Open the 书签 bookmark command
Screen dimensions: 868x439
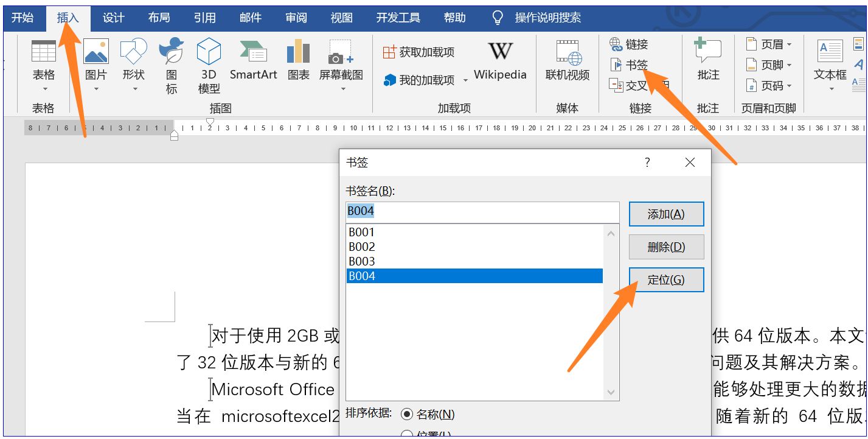[x=629, y=65]
